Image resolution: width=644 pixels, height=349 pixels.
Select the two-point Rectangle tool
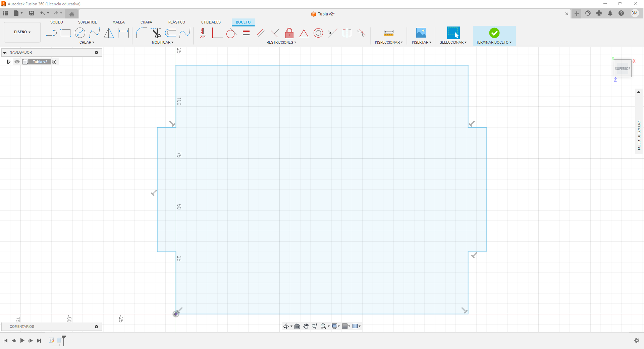[65, 33]
